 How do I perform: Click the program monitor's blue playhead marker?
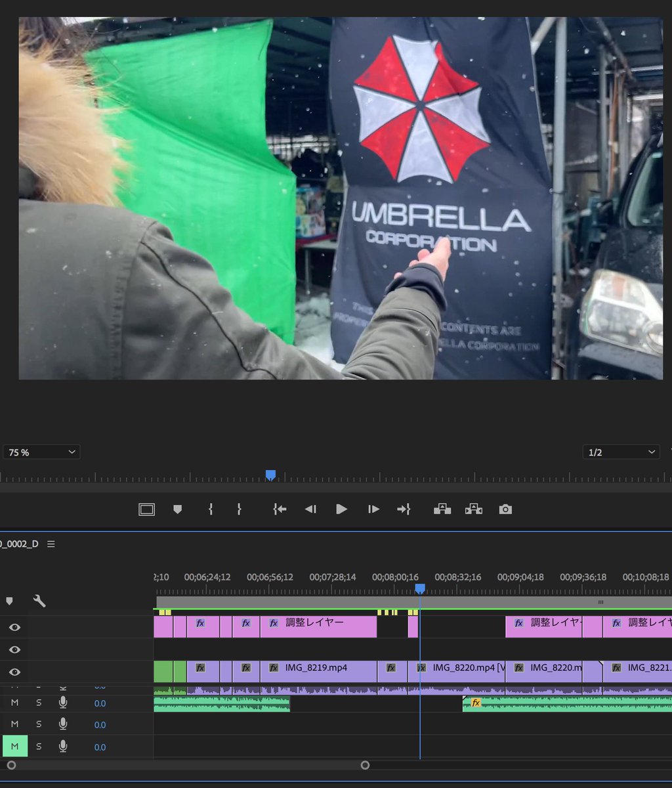pyautogui.click(x=270, y=475)
